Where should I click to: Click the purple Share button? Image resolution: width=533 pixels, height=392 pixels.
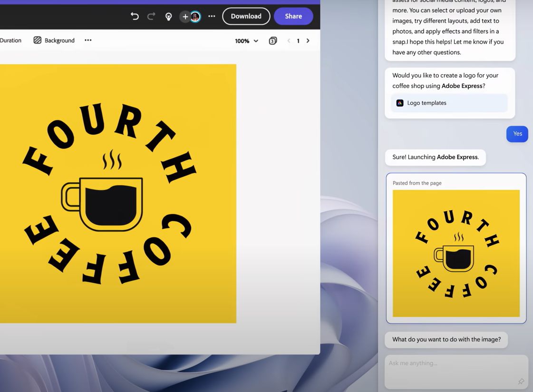[293, 16]
